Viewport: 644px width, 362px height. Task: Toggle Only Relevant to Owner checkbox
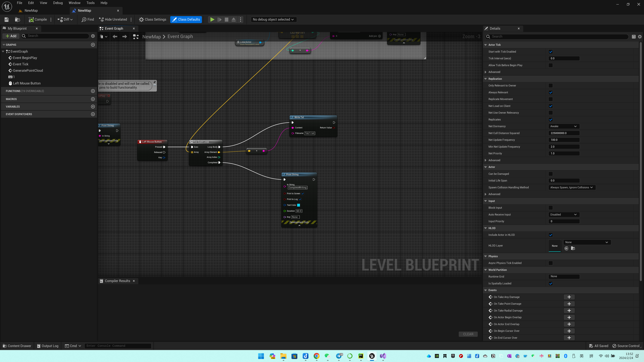(x=550, y=85)
